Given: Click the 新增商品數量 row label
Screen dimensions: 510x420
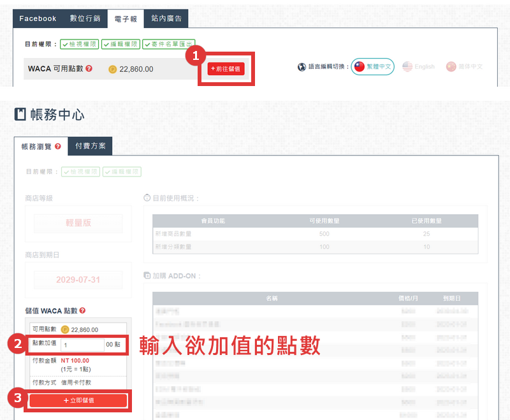Looking at the screenshot, I should (x=173, y=234).
